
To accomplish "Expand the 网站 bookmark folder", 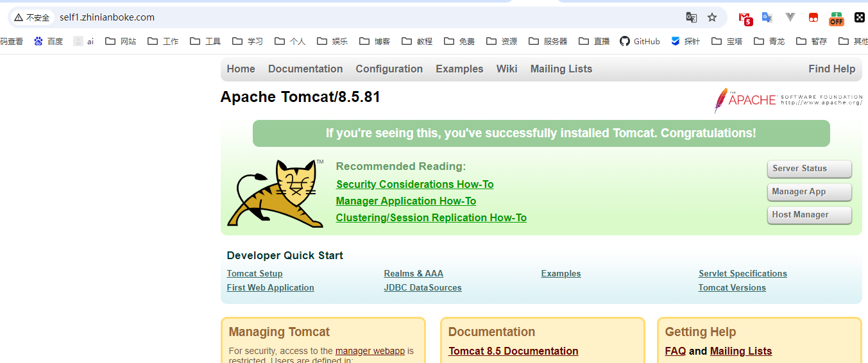I will tap(121, 41).
